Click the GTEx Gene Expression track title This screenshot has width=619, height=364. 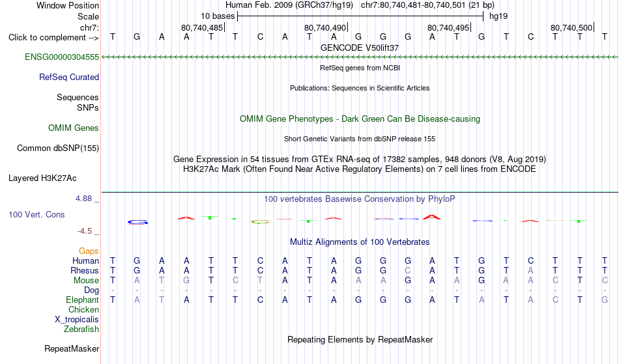coord(360,160)
